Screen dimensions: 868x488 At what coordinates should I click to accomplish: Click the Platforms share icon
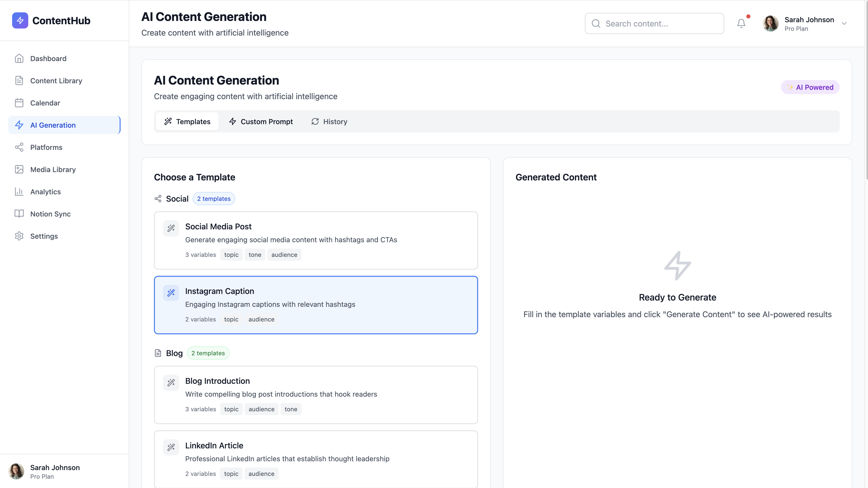19,147
